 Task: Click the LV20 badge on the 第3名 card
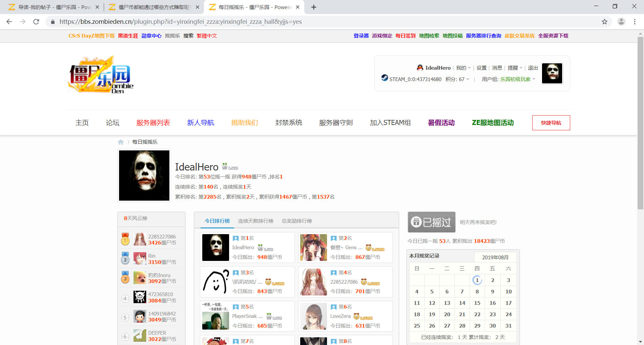click(275, 282)
